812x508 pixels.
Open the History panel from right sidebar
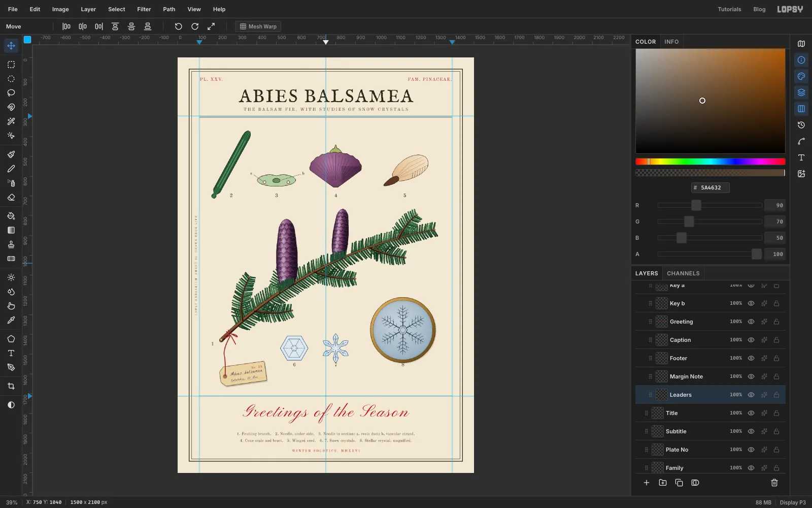click(x=801, y=125)
